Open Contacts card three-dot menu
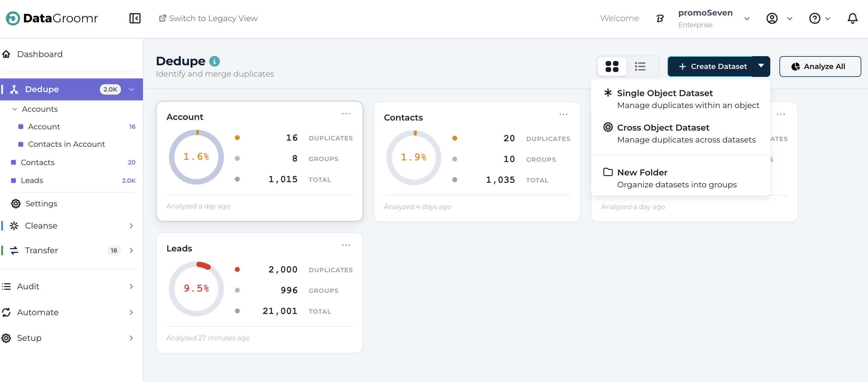The width and height of the screenshot is (868, 382). pos(563,114)
